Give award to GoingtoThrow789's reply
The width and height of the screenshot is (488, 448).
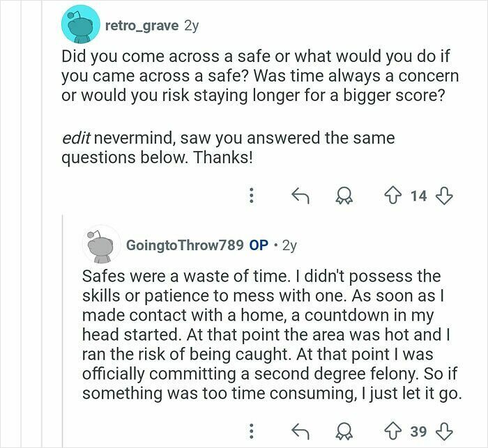pos(344,432)
